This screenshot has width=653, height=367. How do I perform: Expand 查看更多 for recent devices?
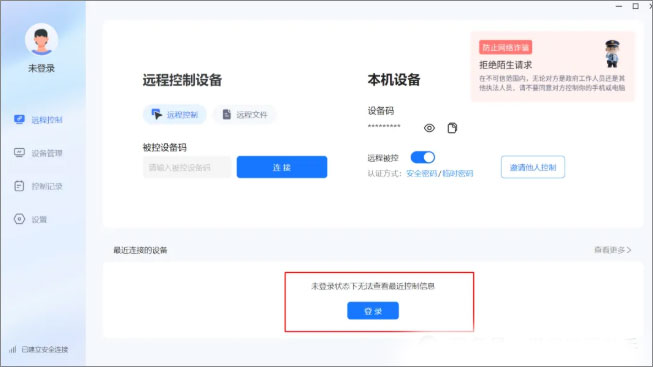tap(612, 250)
